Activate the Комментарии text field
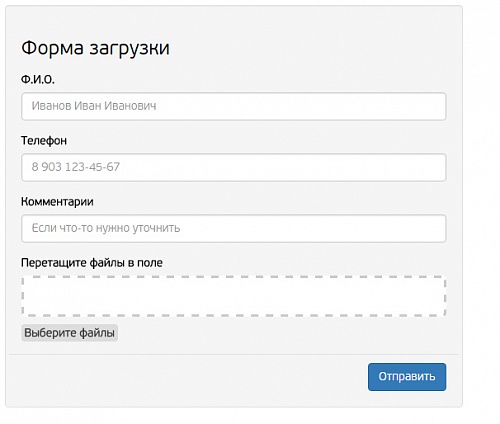Viewport: 500px width, 424px height. (234, 228)
